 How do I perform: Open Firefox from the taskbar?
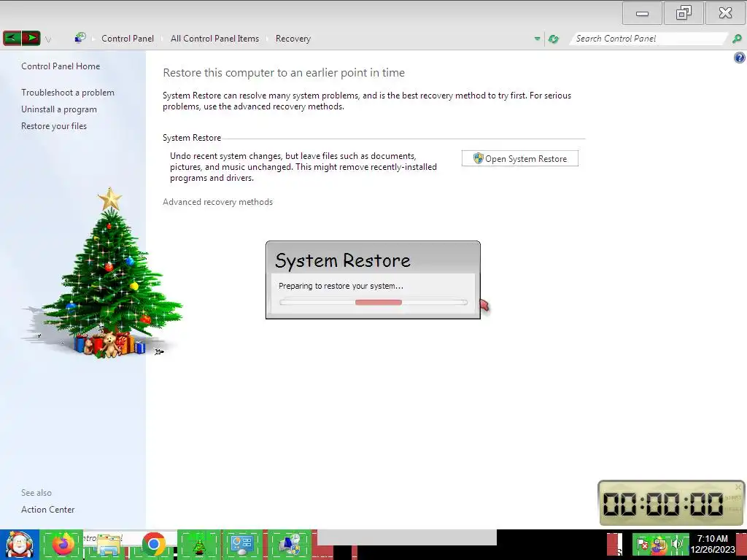[x=63, y=544]
